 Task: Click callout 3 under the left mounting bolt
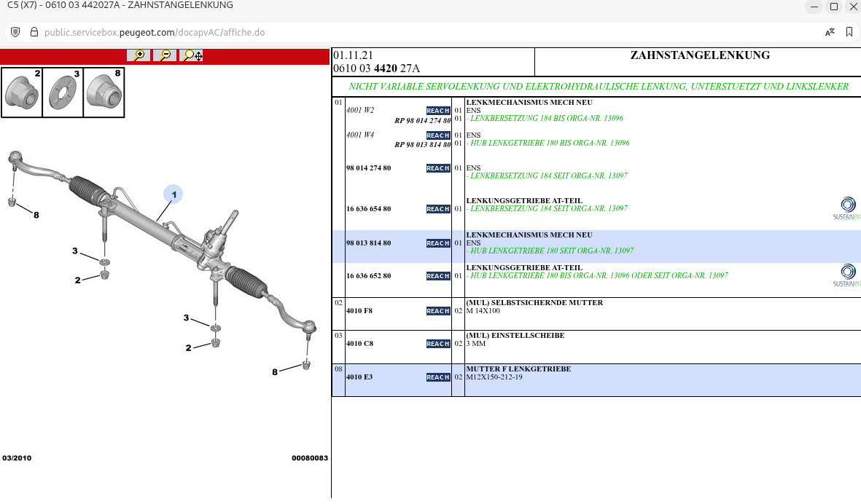74,251
